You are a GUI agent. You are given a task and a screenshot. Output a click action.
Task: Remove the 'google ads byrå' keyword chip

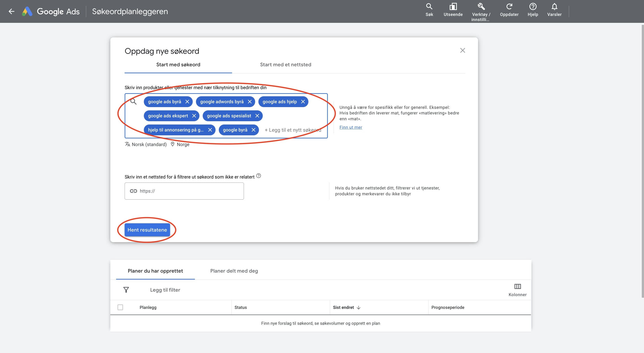point(187,101)
